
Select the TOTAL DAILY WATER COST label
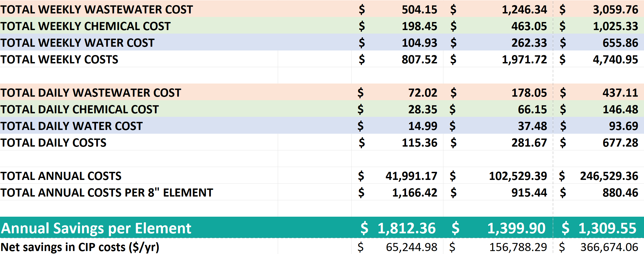[x=72, y=126]
